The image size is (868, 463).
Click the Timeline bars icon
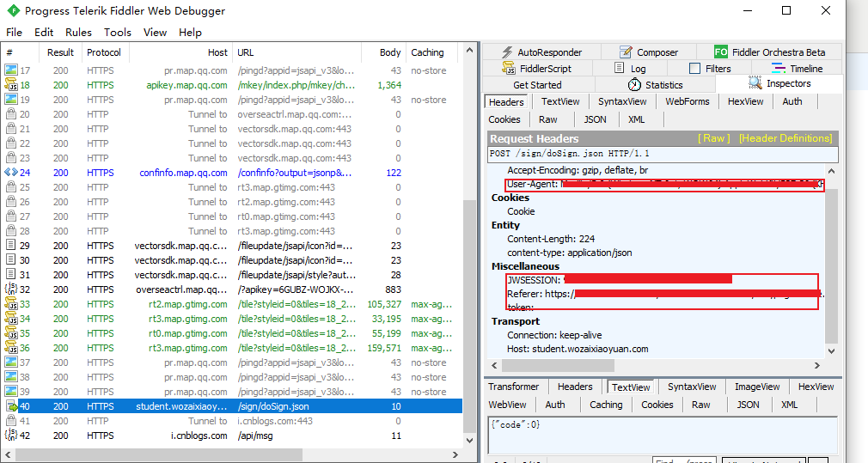coord(779,68)
